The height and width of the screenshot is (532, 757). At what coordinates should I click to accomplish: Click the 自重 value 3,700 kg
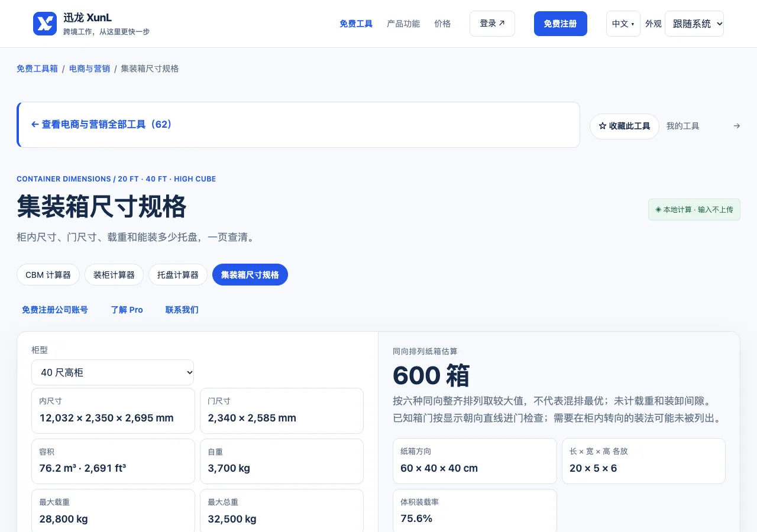click(x=229, y=468)
